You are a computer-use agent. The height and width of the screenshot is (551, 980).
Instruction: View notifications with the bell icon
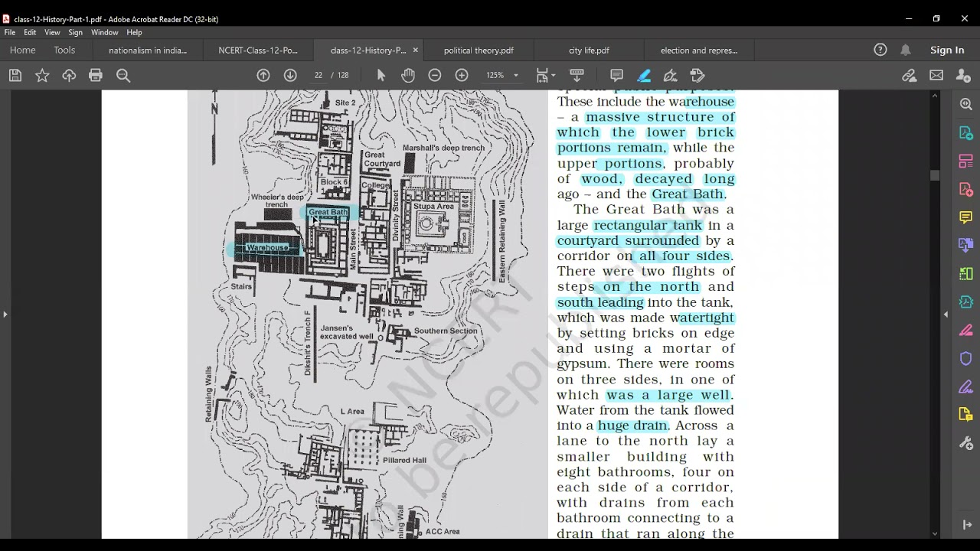(x=906, y=50)
